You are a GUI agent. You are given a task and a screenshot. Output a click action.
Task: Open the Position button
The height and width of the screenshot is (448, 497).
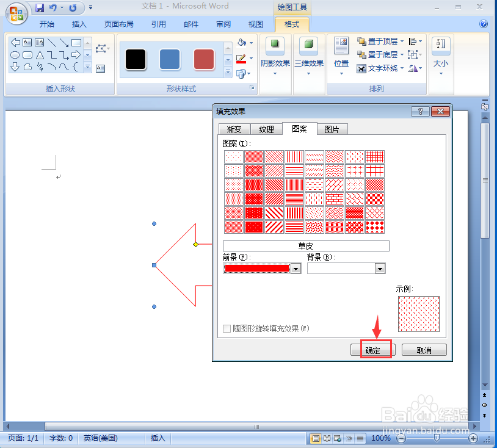[341, 56]
